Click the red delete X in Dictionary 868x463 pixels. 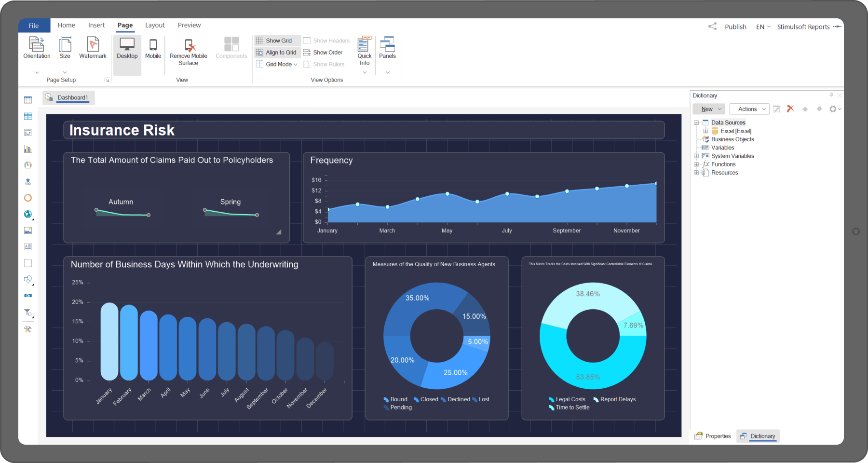(790, 109)
